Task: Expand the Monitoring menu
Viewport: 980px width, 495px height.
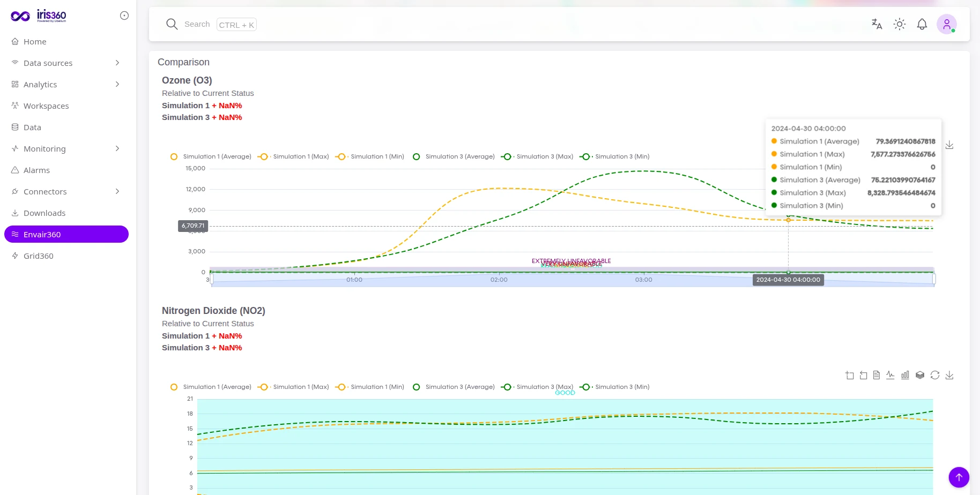Action: click(66, 148)
